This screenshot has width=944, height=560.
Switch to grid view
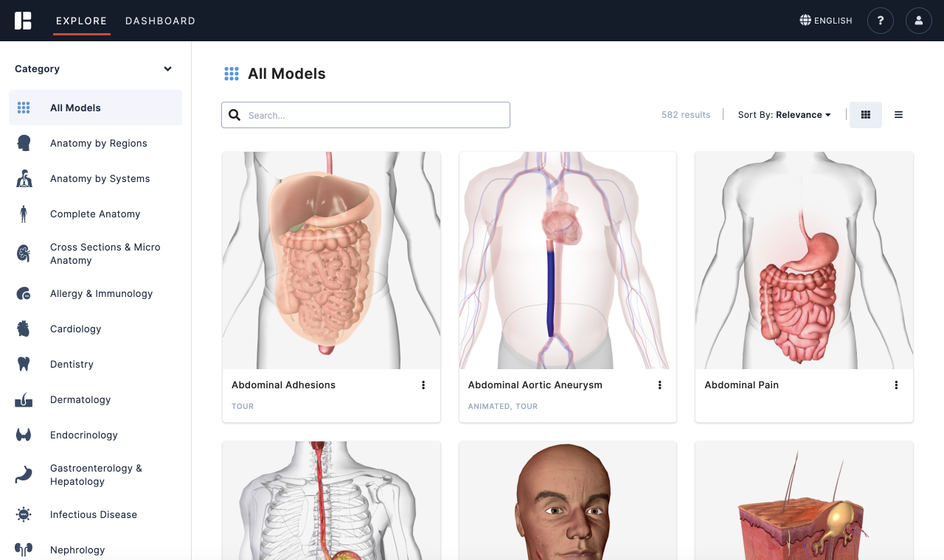(866, 115)
